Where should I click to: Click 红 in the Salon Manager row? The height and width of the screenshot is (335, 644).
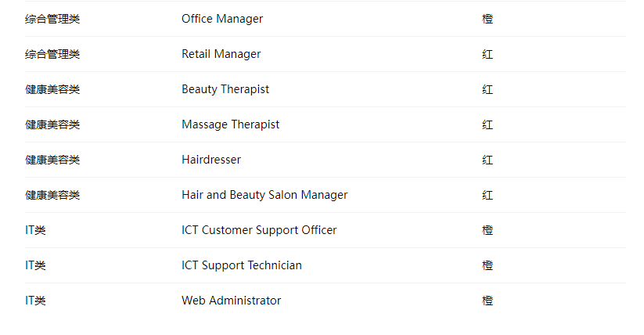(487, 195)
